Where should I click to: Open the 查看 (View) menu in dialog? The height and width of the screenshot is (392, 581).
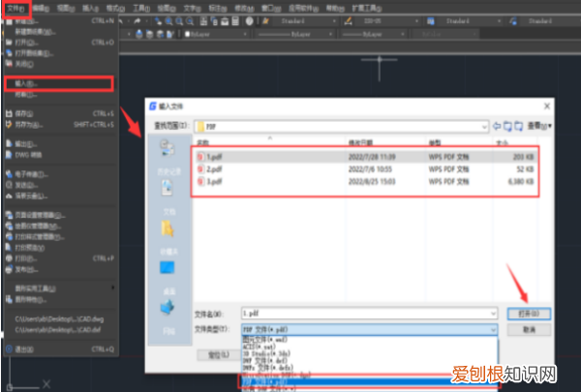click(x=539, y=127)
